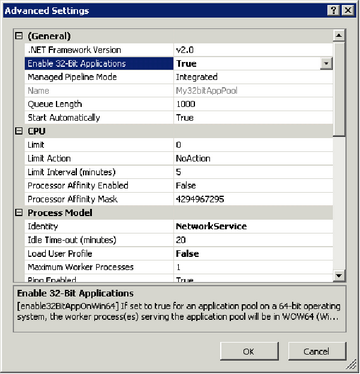Image resolution: width=360 pixels, height=374 pixels.
Task: Click the vertical scrollbar thumb
Action: click(339, 89)
